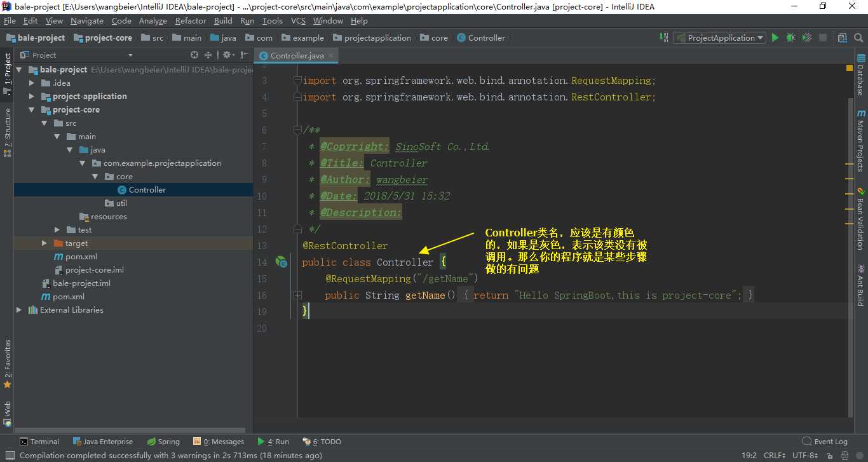Open the Refactor menu
868x462 pixels.
coord(191,21)
